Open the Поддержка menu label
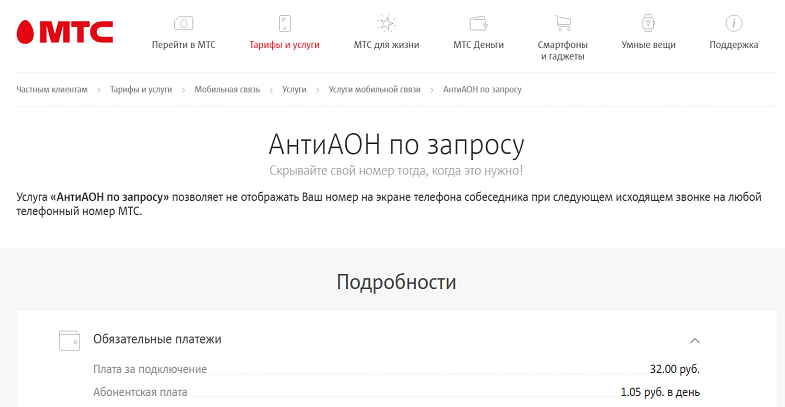The height and width of the screenshot is (407, 785). click(734, 45)
